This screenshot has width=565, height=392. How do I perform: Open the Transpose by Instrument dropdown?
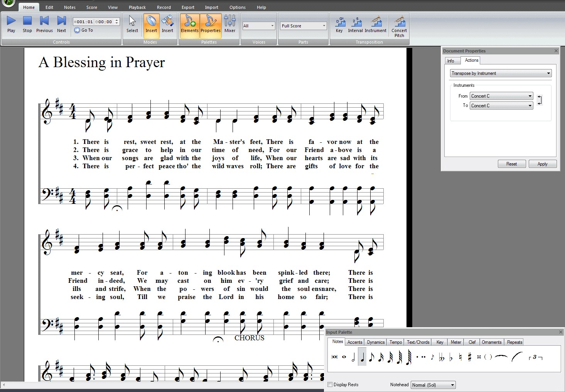(x=501, y=73)
